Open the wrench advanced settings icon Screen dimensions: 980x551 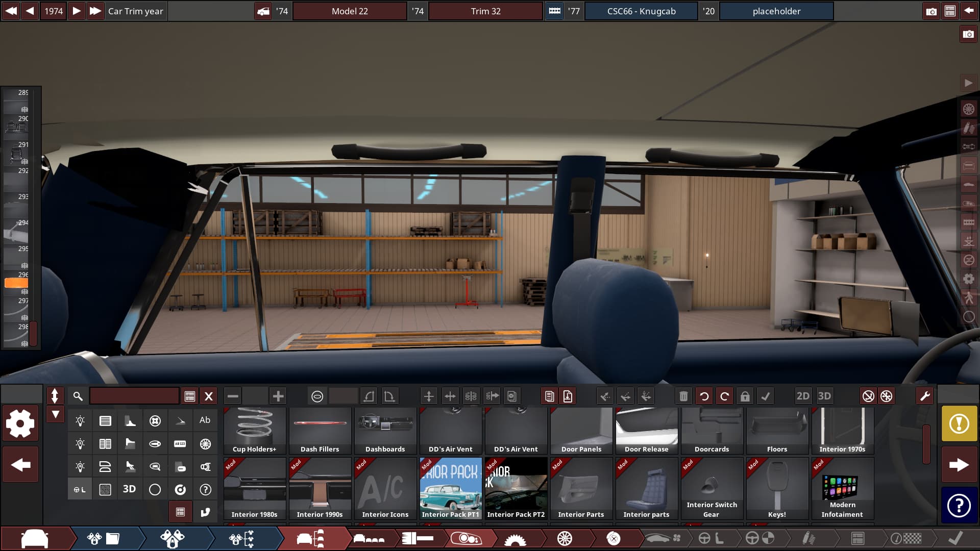pos(924,396)
